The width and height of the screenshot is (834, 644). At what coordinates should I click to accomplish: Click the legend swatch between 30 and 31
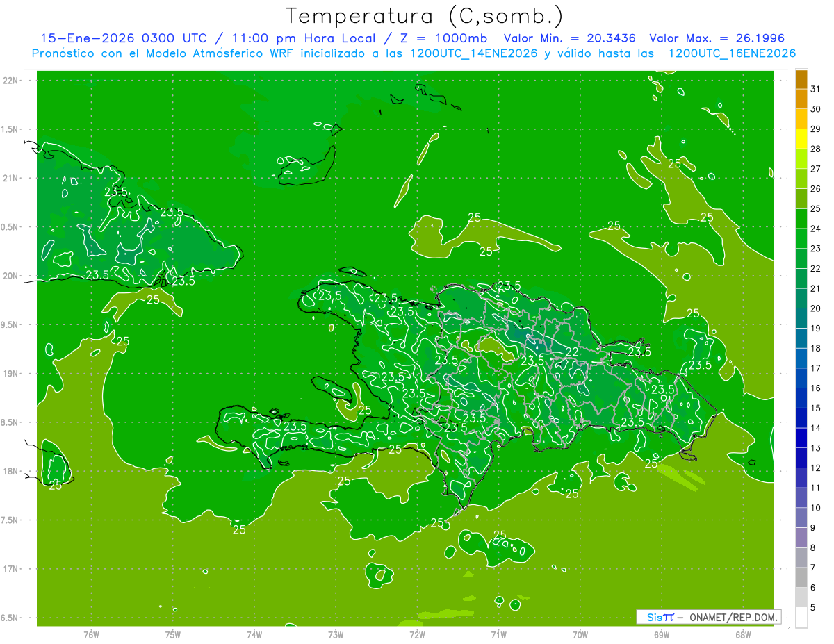coord(801,99)
